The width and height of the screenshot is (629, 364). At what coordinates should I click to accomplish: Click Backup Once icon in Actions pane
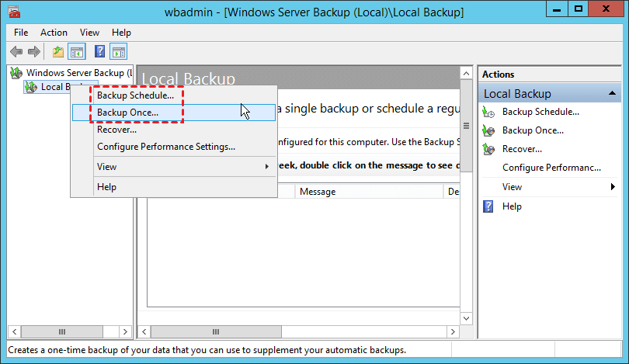pyautogui.click(x=488, y=130)
